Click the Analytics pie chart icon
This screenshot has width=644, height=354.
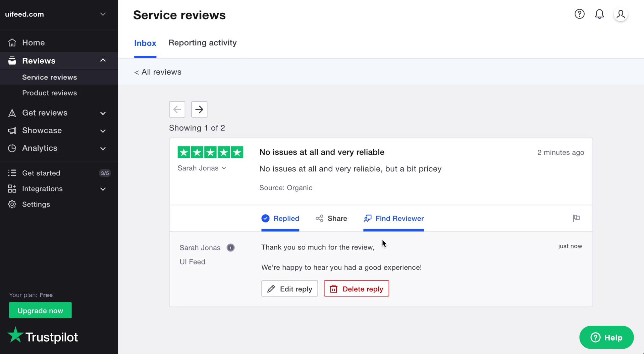pos(12,148)
